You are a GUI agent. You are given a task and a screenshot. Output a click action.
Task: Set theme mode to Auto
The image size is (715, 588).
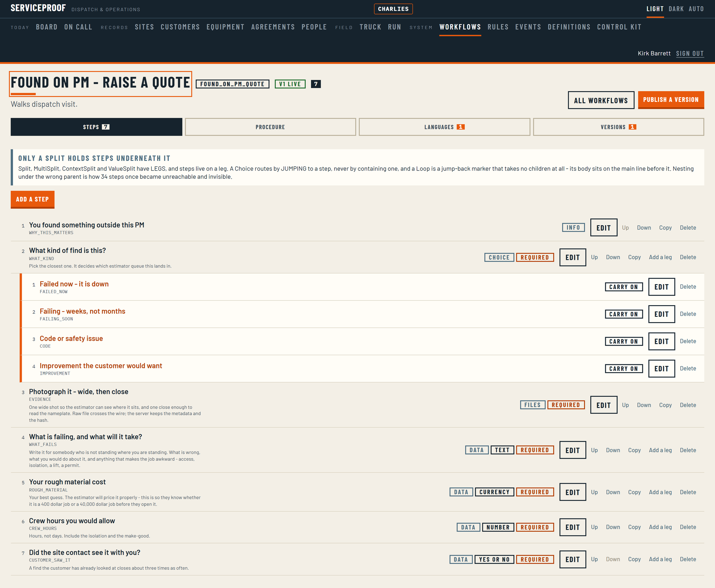(696, 9)
